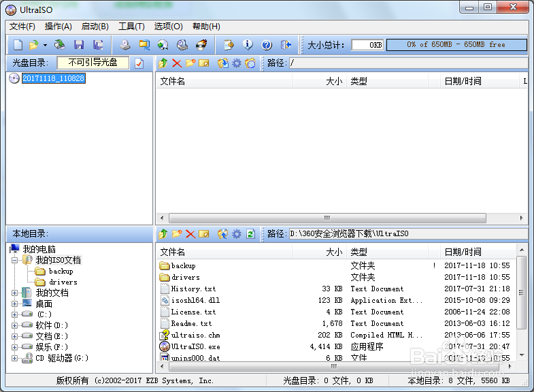Select disc volume 20171118_110828
Image resolution: width=534 pixels, height=392 pixels.
pos(54,78)
